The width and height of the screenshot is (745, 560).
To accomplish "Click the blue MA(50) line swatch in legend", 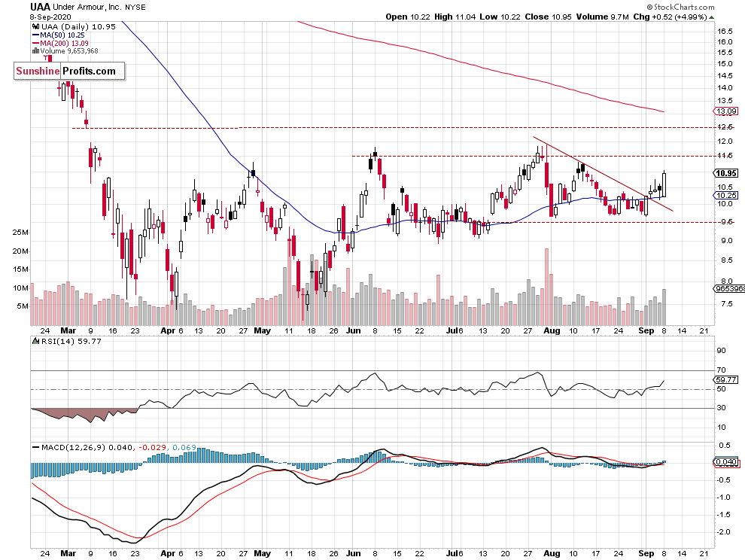I will 35,35.
